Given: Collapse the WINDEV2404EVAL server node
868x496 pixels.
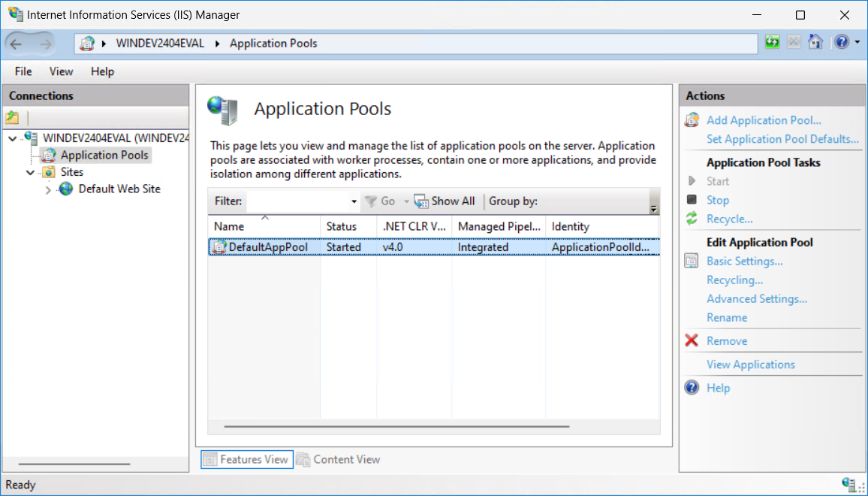Looking at the screenshot, I should click(12, 138).
